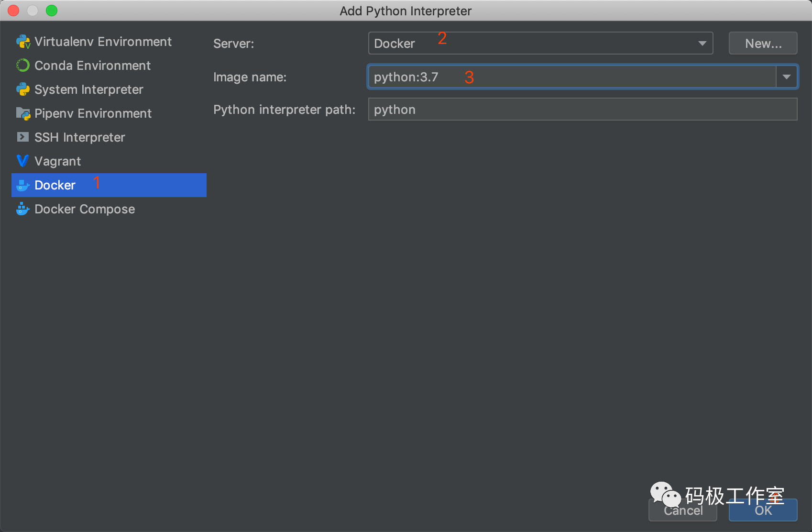Click the Conda Environment circular icon
The height and width of the screenshot is (532, 812).
[x=22, y=66]
